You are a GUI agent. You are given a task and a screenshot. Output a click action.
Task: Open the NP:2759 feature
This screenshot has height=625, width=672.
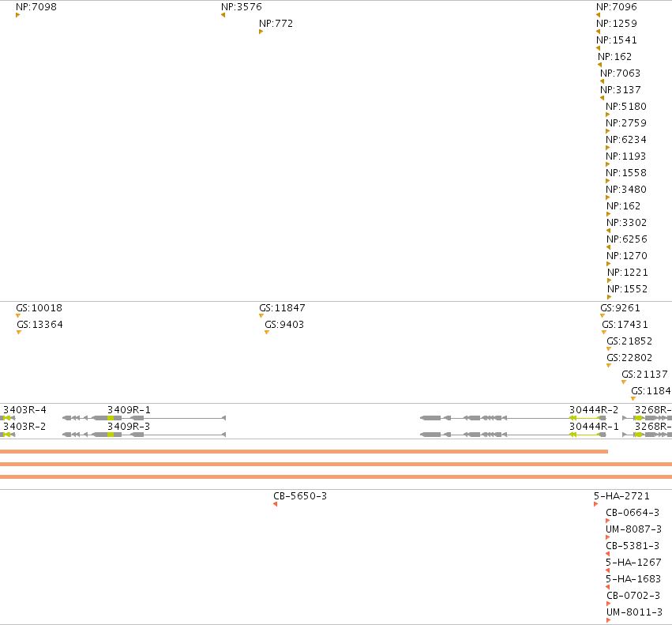tap(607, 131)
